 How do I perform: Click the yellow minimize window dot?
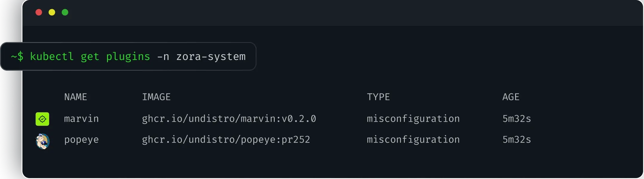(52, 12)
